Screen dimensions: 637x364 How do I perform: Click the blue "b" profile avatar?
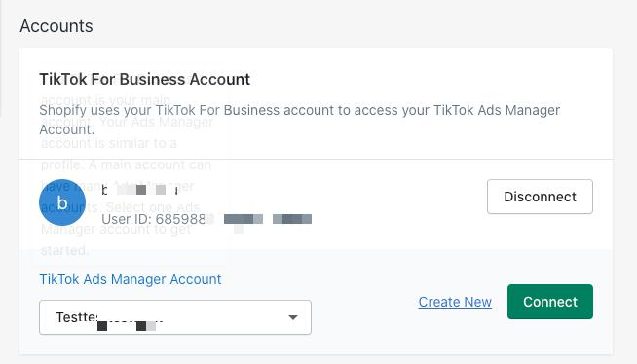(x=62, y=202)
